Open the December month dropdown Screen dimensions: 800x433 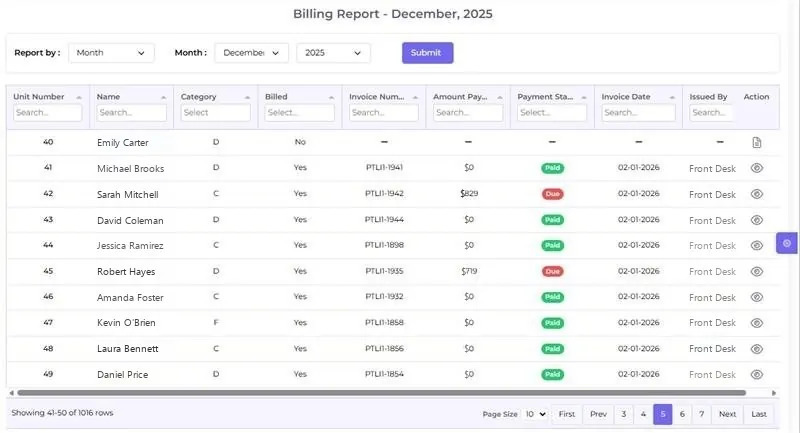pos(252,53)
